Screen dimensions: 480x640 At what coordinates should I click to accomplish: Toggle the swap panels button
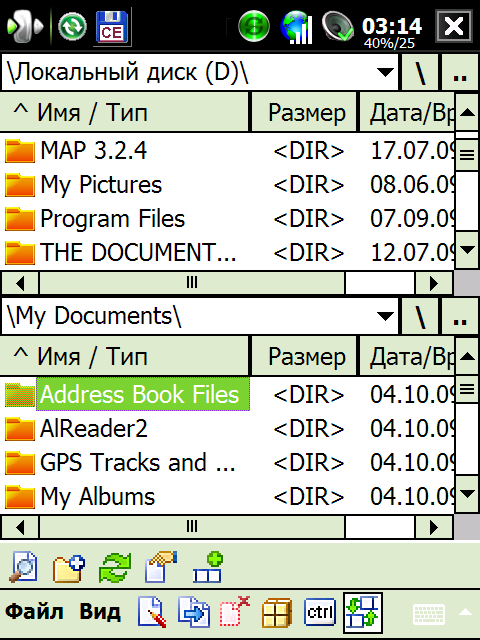pos(363,612)
